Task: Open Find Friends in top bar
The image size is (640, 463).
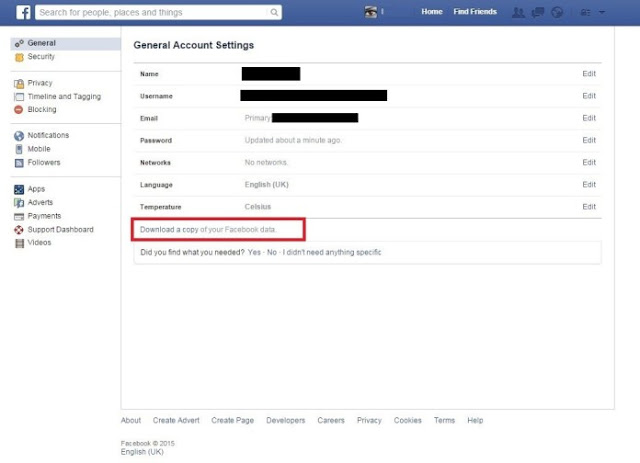Action: click(475, 12)
